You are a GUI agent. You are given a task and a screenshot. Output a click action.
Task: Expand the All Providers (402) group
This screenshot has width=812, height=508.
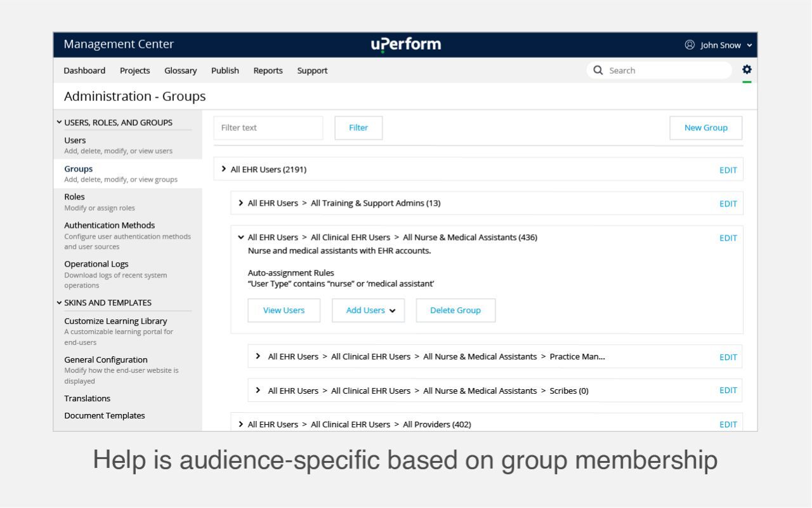click(240, 424)
